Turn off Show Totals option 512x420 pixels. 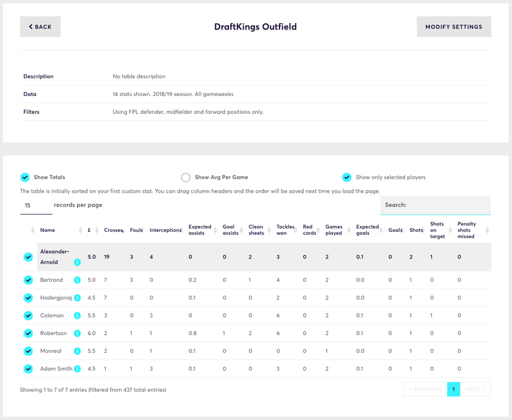tap(25, 177)
